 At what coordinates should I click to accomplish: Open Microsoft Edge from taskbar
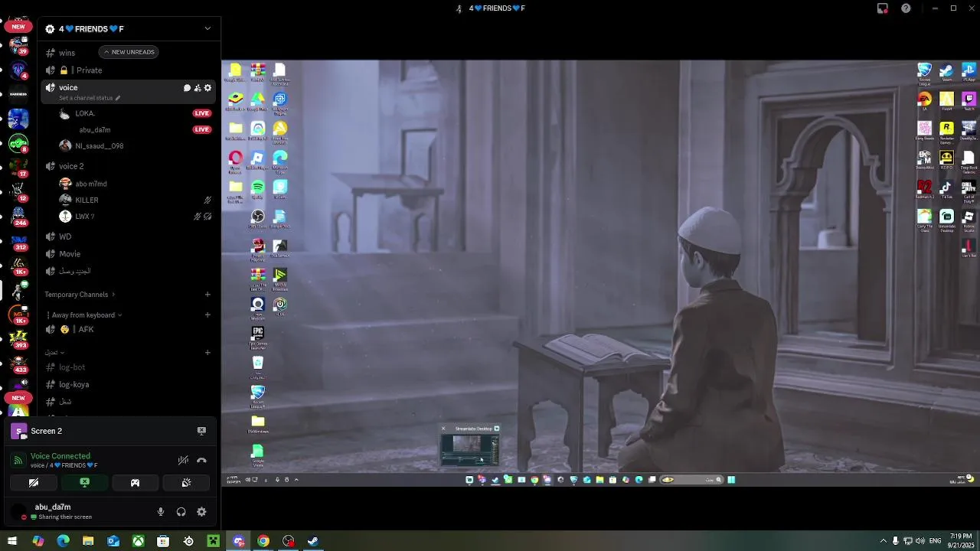coord(63,541)
